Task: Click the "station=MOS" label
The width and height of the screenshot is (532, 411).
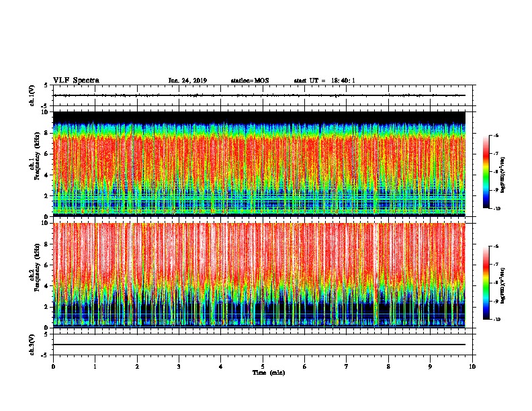Action: [250, 81]
